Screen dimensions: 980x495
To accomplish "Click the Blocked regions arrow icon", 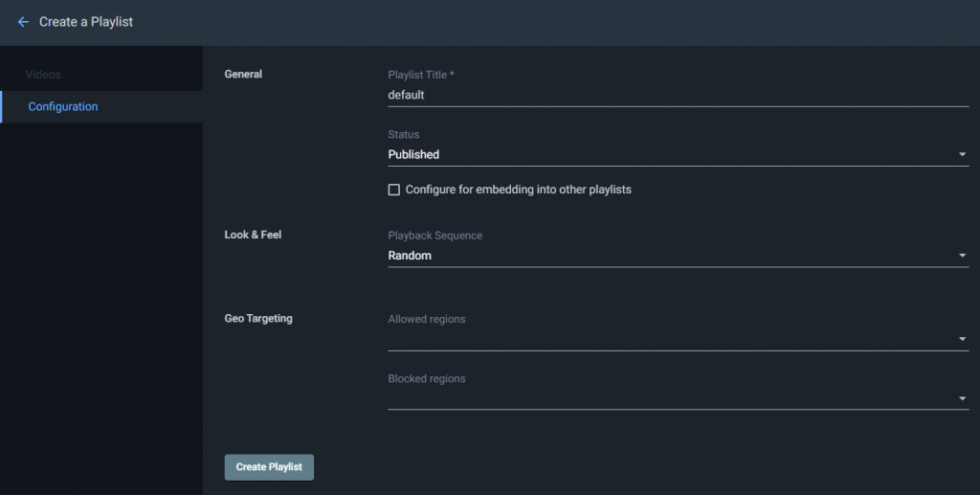I will 962,398.
